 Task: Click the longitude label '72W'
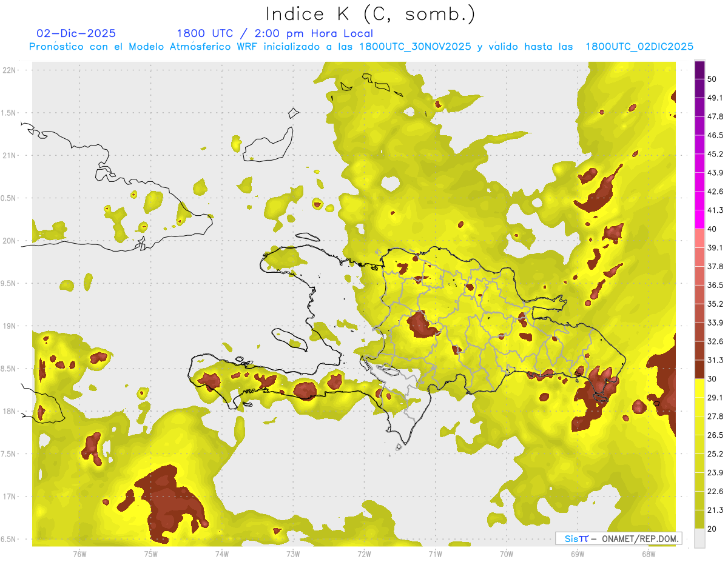click(x=364, y=554)
